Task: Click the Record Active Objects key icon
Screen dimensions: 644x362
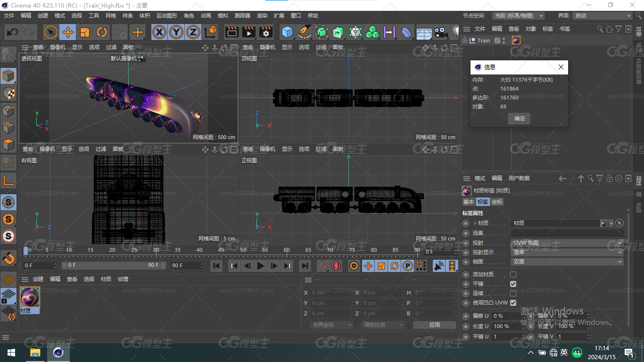Action: [x=322, y=266]
